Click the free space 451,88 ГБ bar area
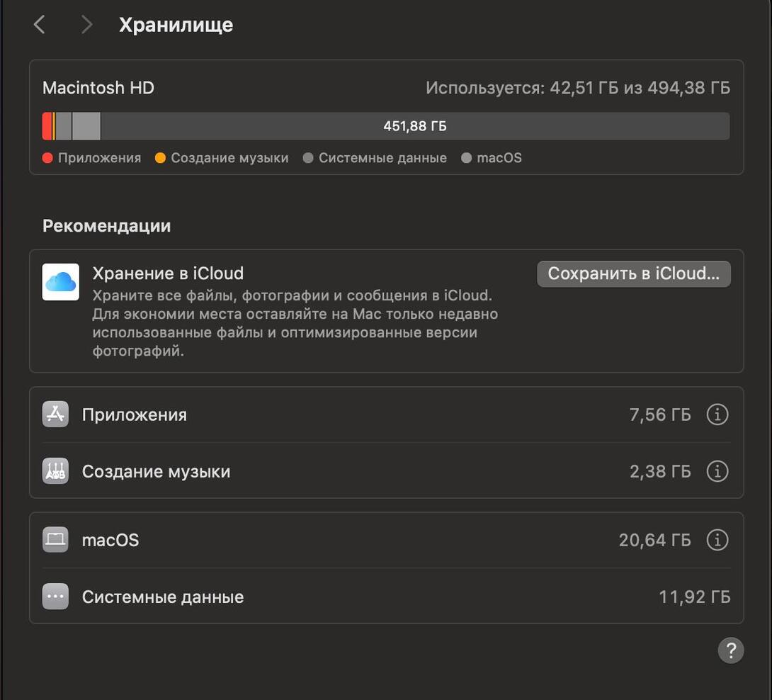Viewport: 772px width, 700px height. point(415,126)
